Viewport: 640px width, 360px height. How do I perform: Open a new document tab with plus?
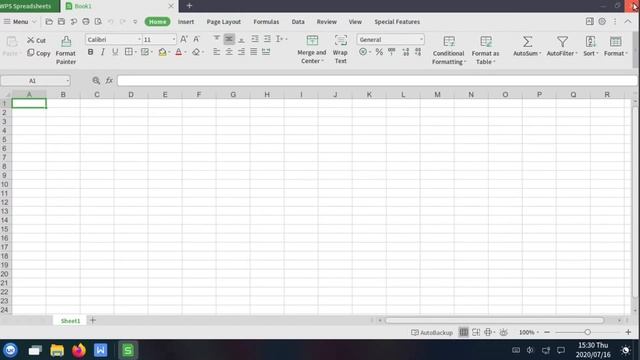click(x=189, y=6)
